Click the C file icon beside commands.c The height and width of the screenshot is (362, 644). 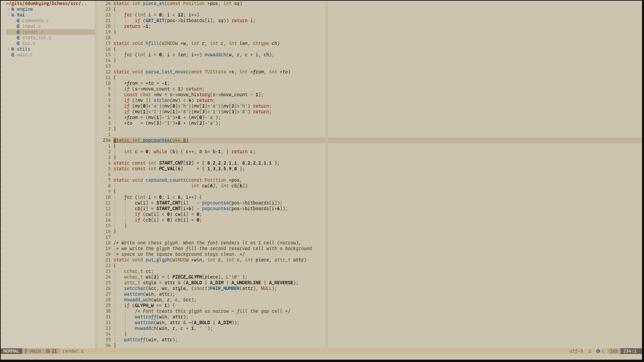(x=18, y=20)
